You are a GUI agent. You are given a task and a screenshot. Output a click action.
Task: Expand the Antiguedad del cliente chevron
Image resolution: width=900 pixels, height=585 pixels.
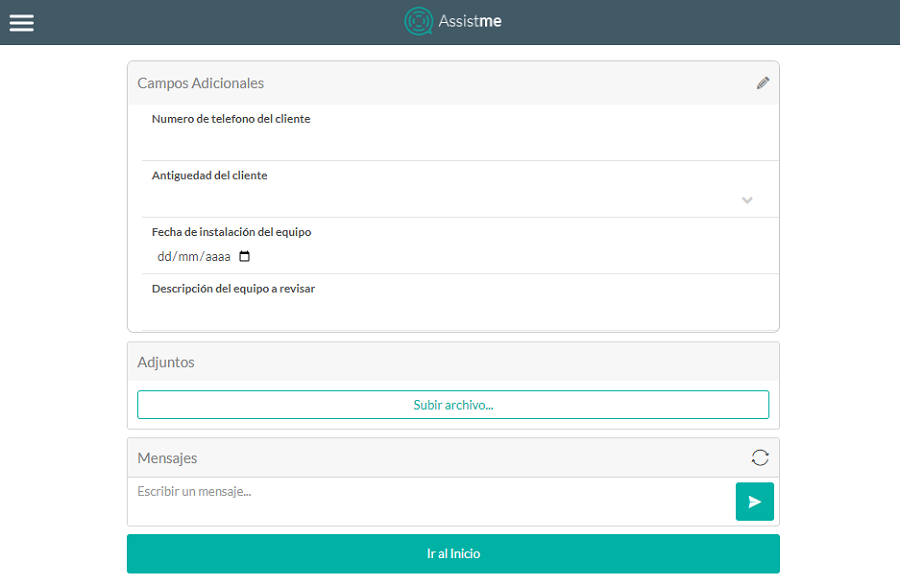747,200
